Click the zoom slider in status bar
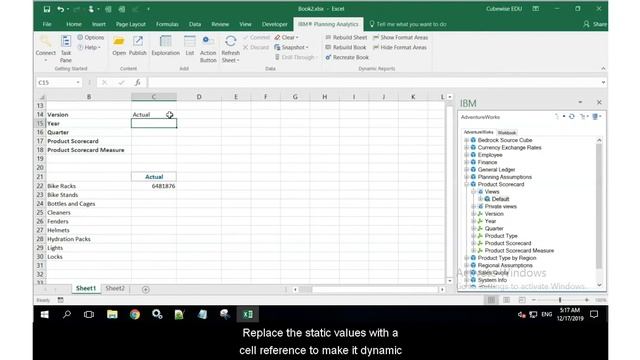640x360 pixels. (x=560, y=300)
